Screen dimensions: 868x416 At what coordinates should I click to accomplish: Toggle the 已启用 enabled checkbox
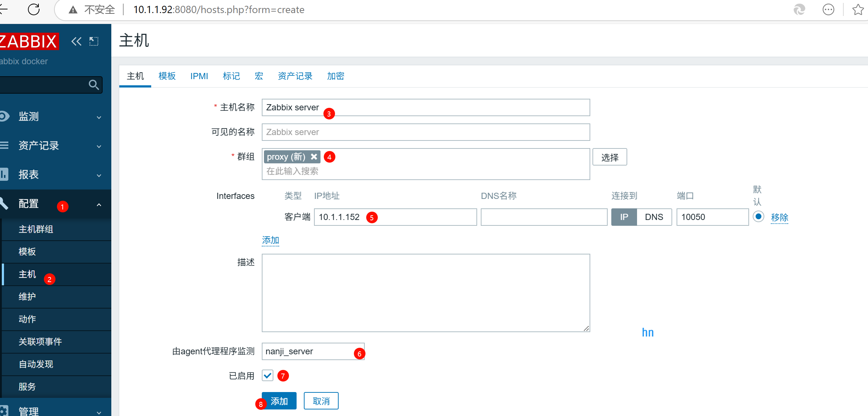(268, 375)
